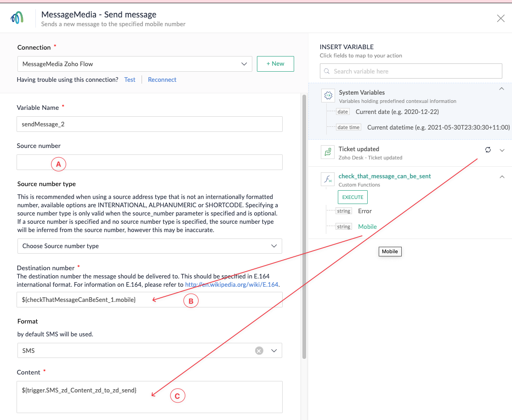
Task: Insert the Mobile string variable
Action: click(x=367, y=227)
